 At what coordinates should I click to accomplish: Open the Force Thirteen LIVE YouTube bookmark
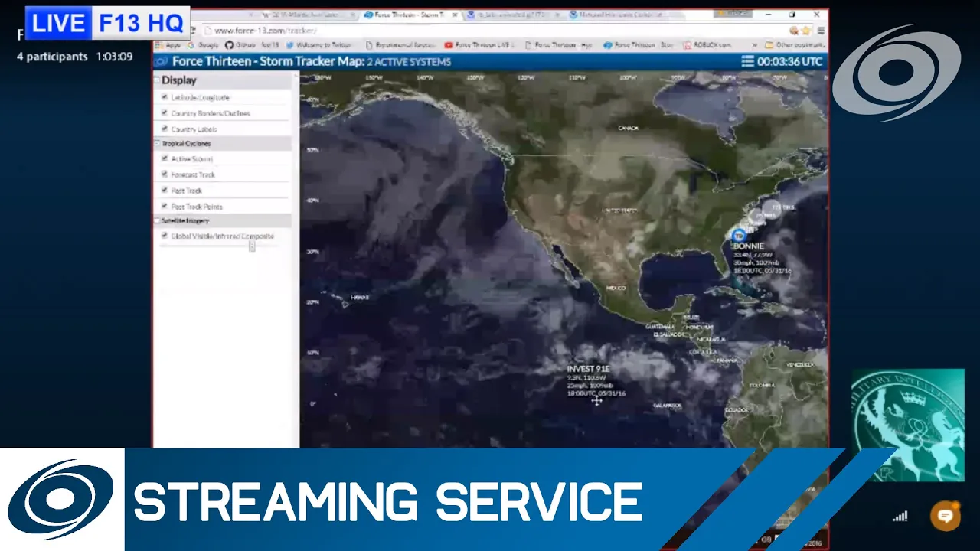click(x=479, y=45)
